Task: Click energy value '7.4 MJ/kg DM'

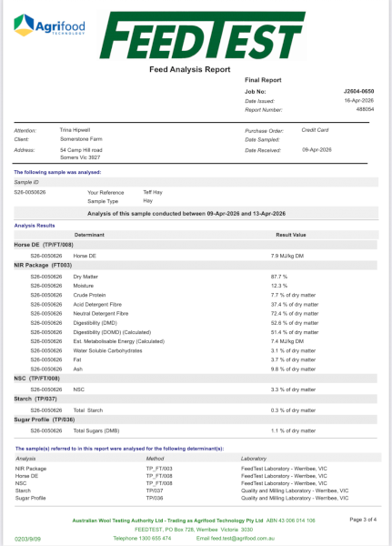Action: point(287,341)
